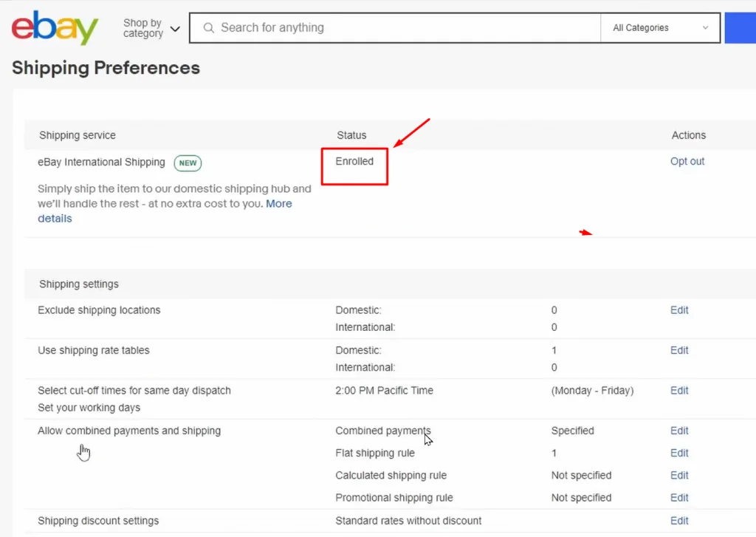Expand the Shop by category chevron

174,28
